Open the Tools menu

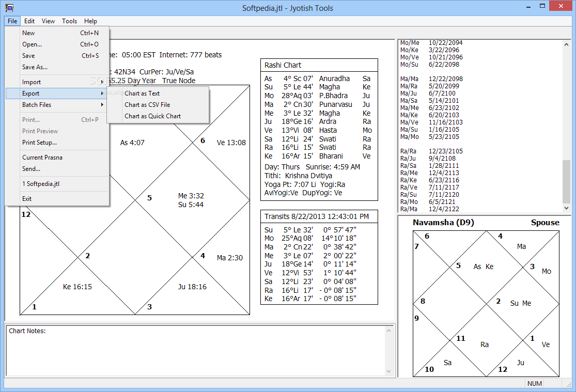pos(69,21)
